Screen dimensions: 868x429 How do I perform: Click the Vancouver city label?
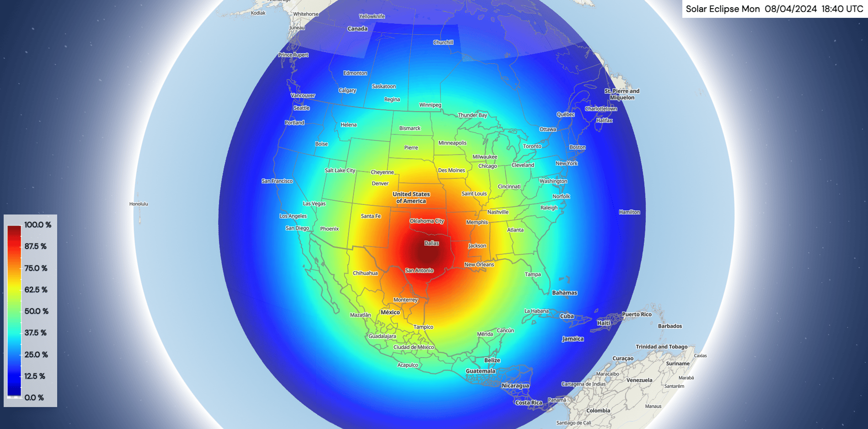[x=303, y=96]
